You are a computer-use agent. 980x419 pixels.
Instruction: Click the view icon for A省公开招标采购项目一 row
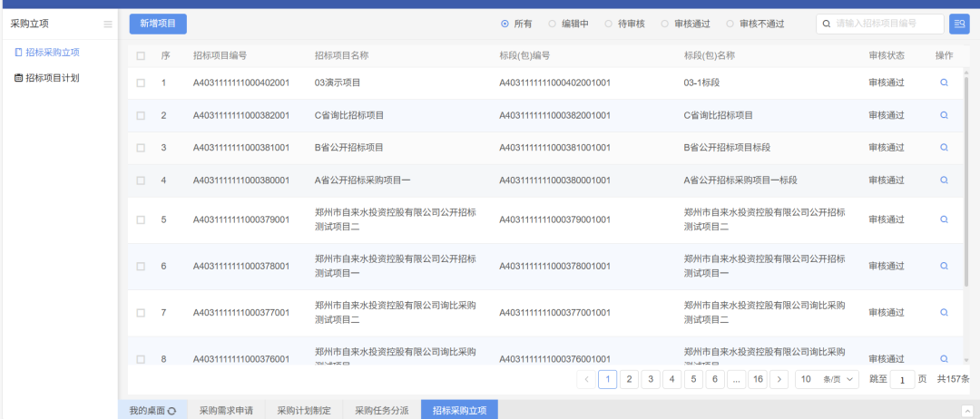(x=944, y=180)
